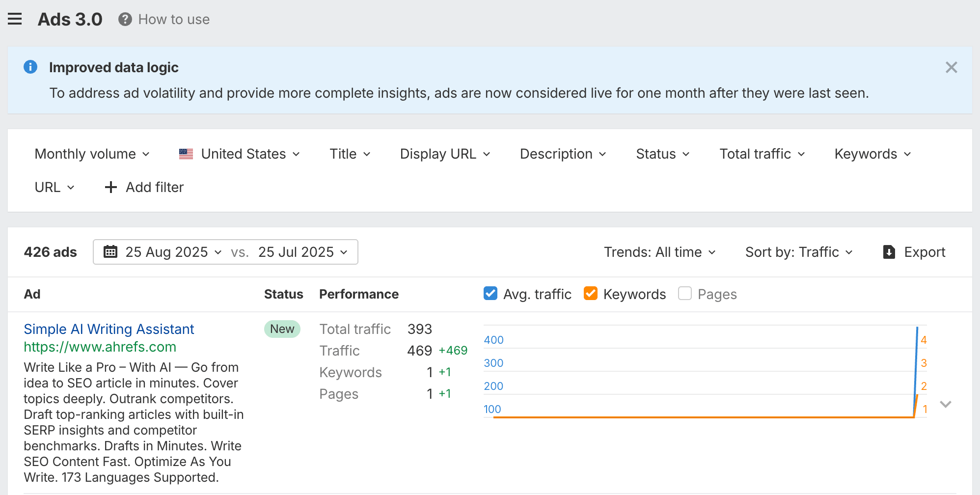This screenshot has width=980, height=495.
Task: Click the calendar icon in date picker
Action: (110, 252)
